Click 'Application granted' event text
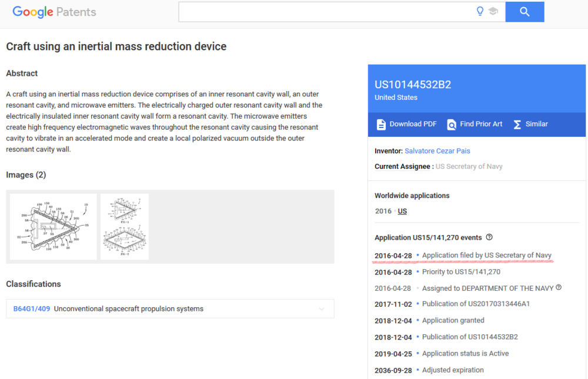The image size is (588, 379). tap(453, 320)
